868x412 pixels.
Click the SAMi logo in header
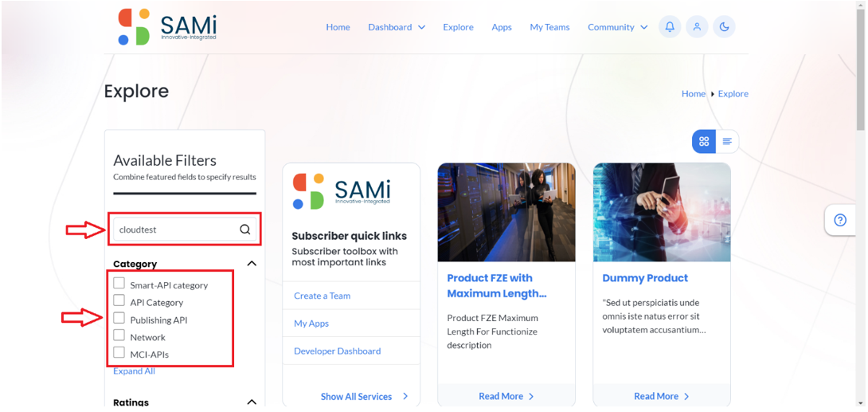click(x=167, y=26)
